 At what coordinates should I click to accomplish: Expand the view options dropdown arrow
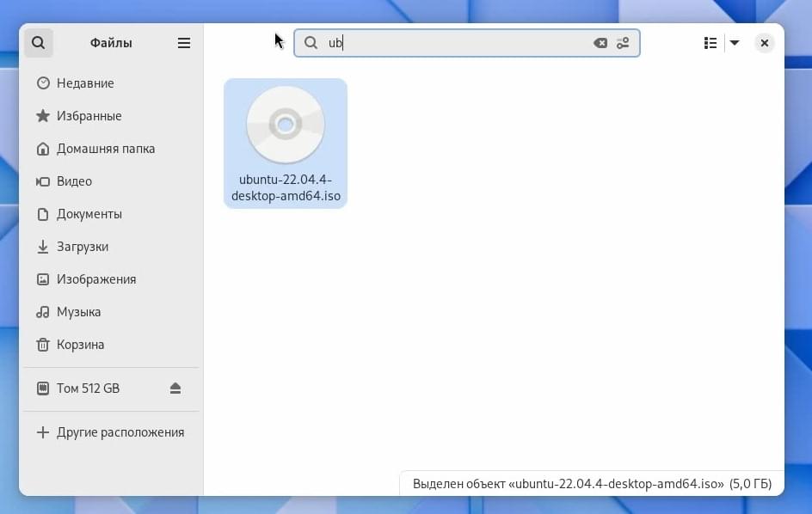(735, 43)
